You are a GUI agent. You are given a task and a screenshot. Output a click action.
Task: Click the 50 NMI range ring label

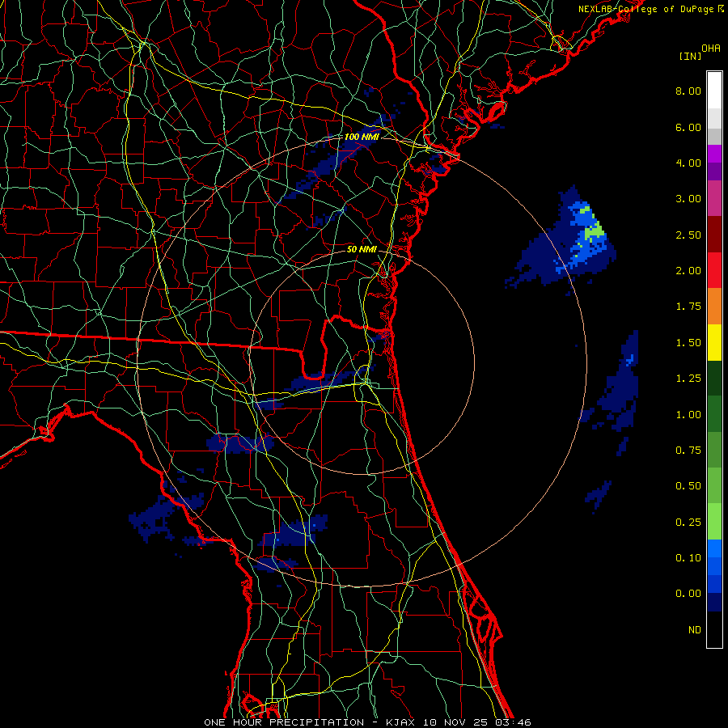[x=362, y=249]
